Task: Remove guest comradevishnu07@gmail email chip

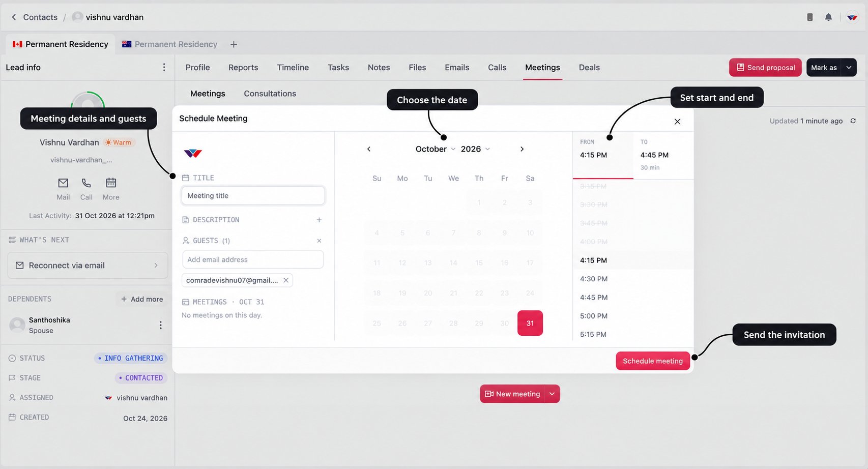Action: coord(286,280)
